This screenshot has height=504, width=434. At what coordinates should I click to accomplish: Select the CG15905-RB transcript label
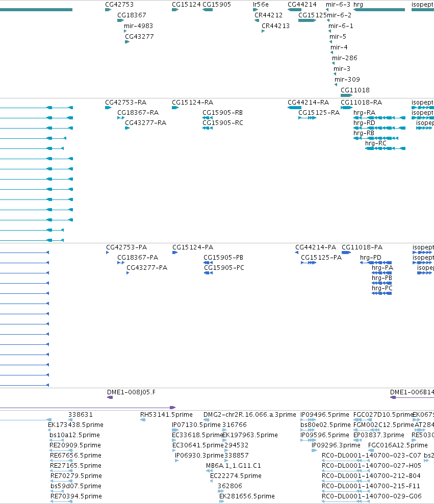pyautogui.click(x=223, y=113)
